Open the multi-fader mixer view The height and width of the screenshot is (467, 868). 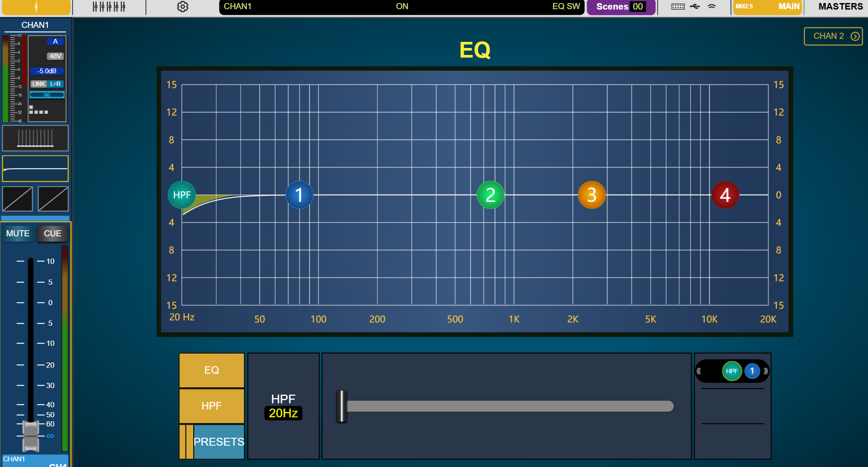109,7
